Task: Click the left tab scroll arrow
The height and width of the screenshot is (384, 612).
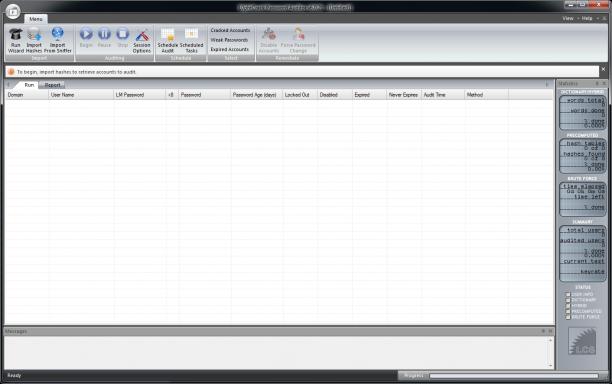Action: (x=8, y=84)
